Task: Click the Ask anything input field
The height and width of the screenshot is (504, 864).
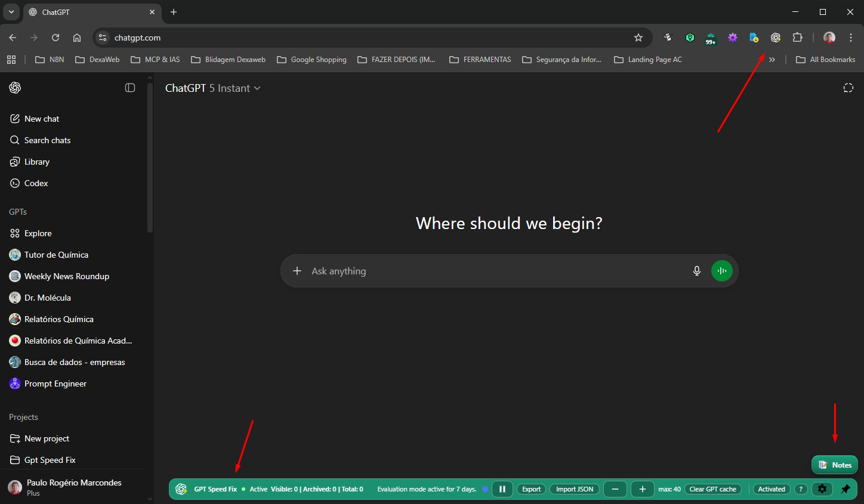Action: point(489,271)
